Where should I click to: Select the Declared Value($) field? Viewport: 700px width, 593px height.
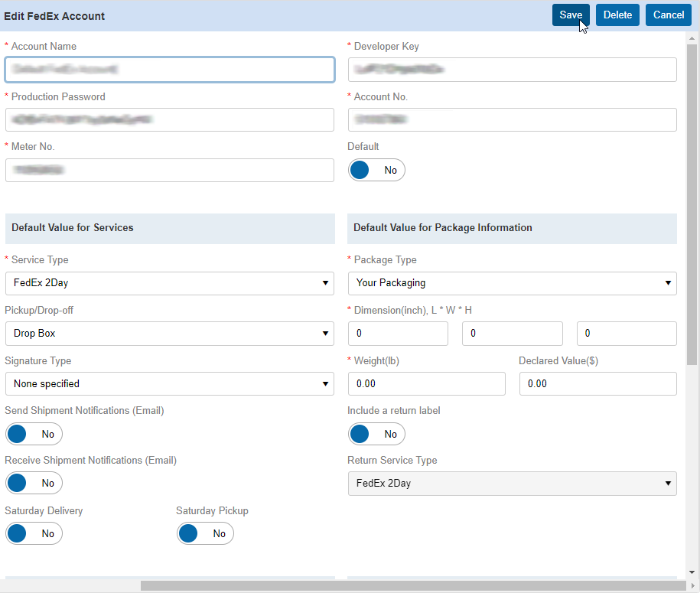[597, 383]
